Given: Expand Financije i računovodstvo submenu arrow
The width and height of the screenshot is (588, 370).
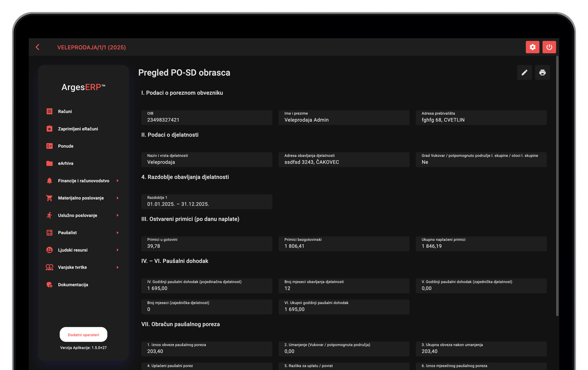Looking at the screenshot, I should pyautogui.click(x=118, y=181).
